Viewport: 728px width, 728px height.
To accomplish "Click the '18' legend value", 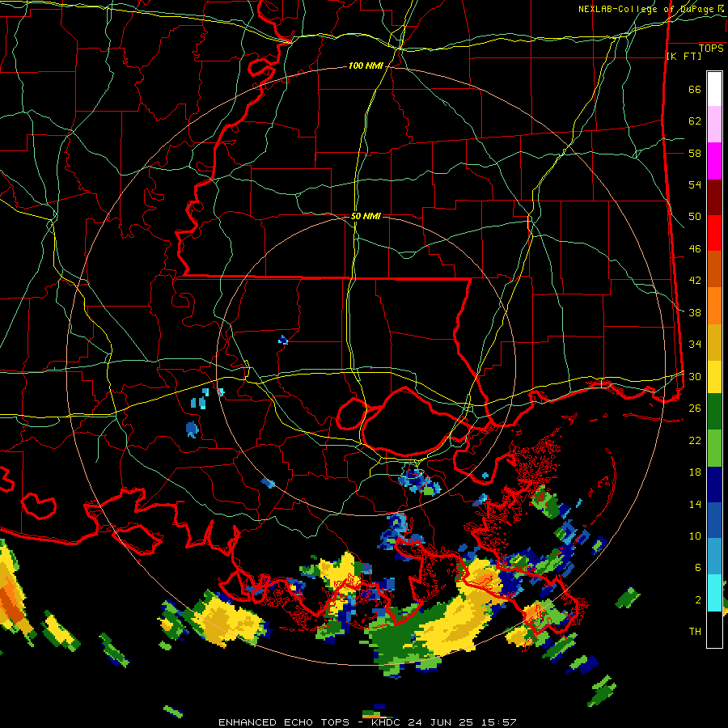I will tap(695, 472).
